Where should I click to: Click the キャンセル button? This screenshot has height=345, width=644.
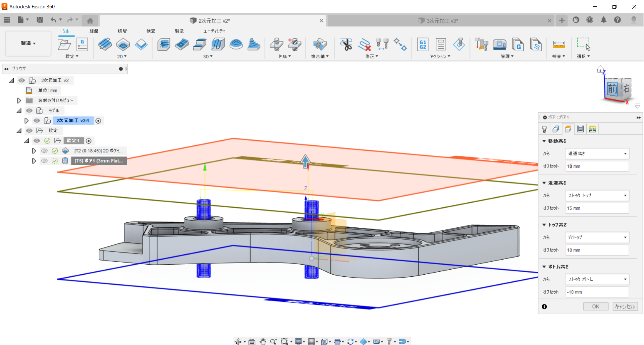coord(625,306)
